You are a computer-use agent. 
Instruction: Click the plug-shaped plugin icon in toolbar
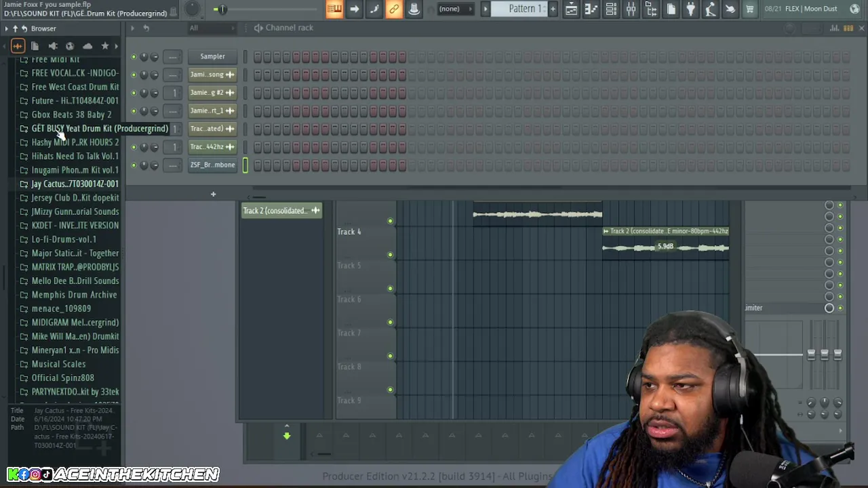click(690, 9)
